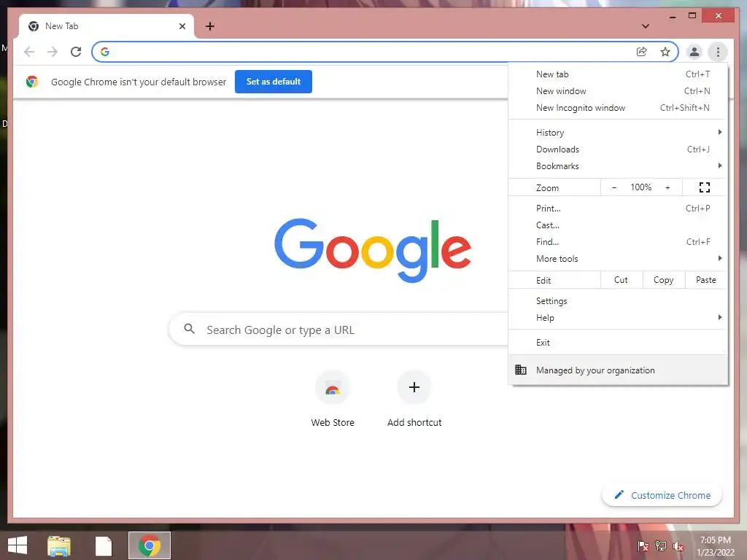Viewport: 747px width, 560px height.
Task: Open File Explorer from the taskbar
Action: click(x=59, y=545)
